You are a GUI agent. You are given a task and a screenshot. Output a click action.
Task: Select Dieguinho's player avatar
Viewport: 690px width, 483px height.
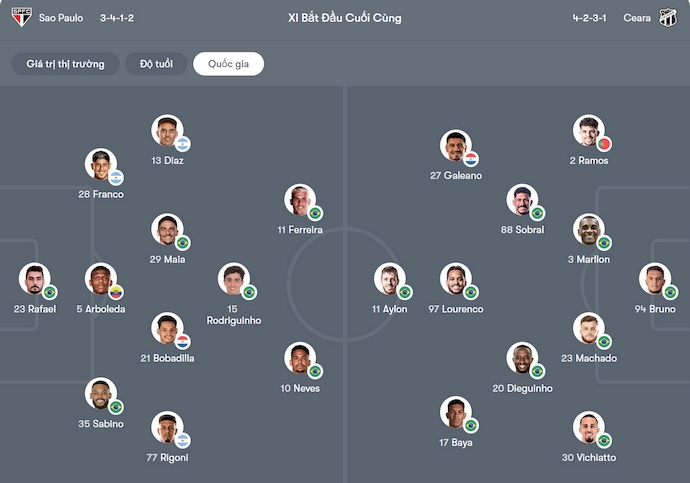[521, 358]
